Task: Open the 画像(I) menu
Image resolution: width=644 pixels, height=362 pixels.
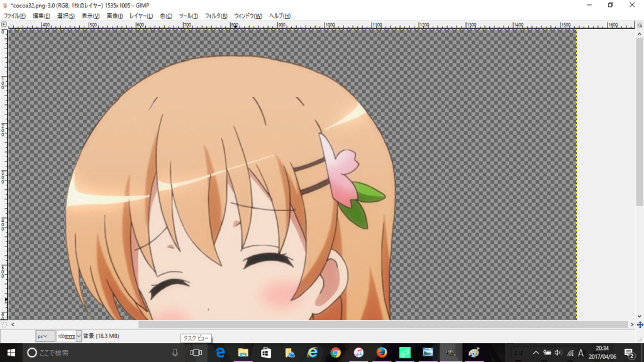Action: (x=114, y=16)
